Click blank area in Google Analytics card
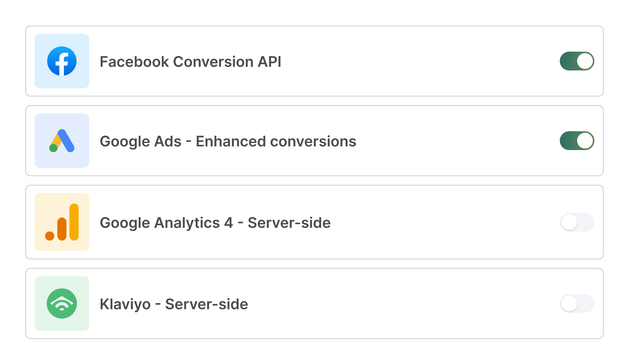 point(446,222)
